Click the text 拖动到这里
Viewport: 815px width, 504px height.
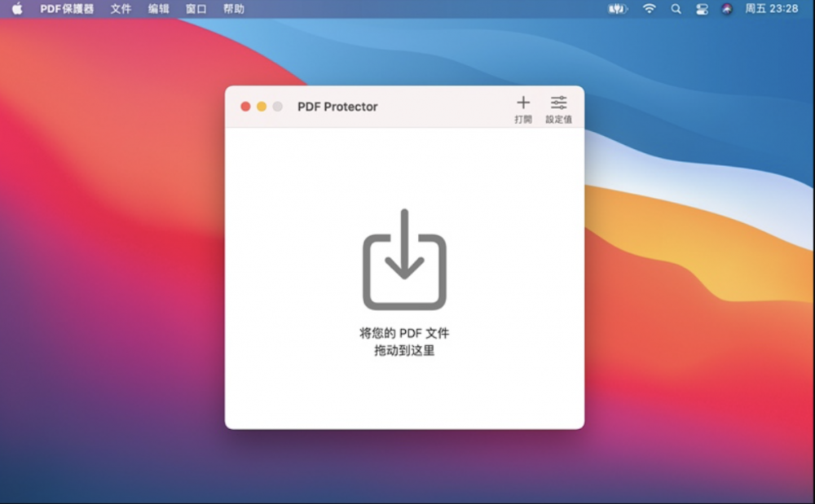coord(404,351)
